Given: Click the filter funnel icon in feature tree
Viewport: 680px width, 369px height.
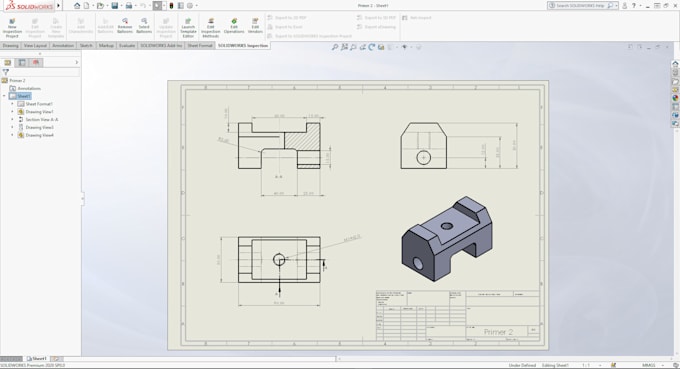Looking at the screenshot, I should (x=6, y=72).
